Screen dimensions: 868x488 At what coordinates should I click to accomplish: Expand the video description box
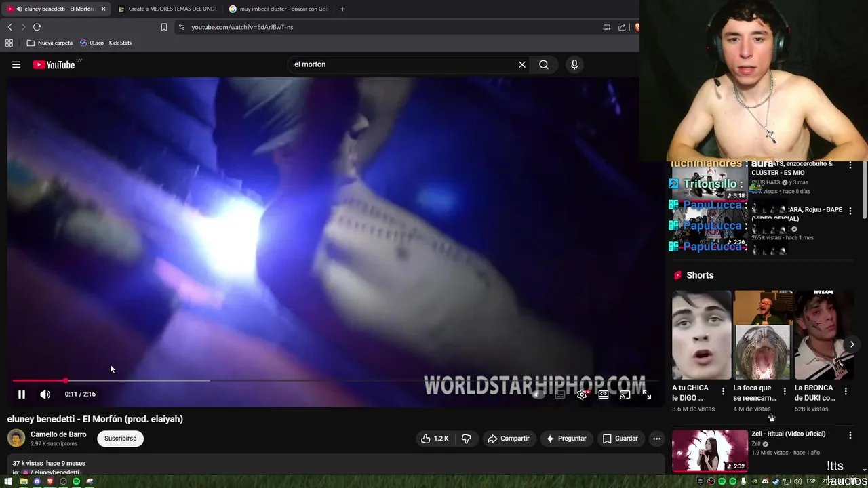click(x=336, y=466)
